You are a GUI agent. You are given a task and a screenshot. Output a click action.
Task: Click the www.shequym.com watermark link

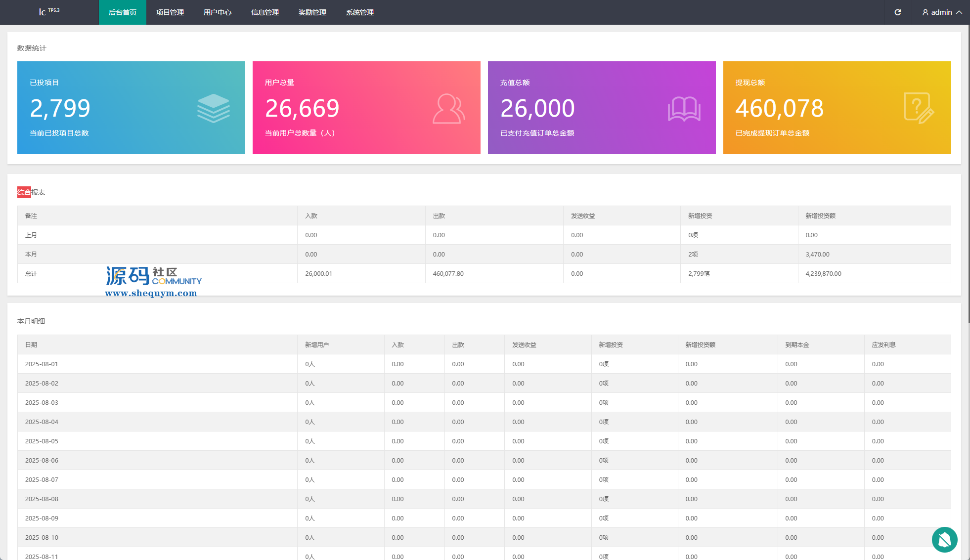[151, 293]
